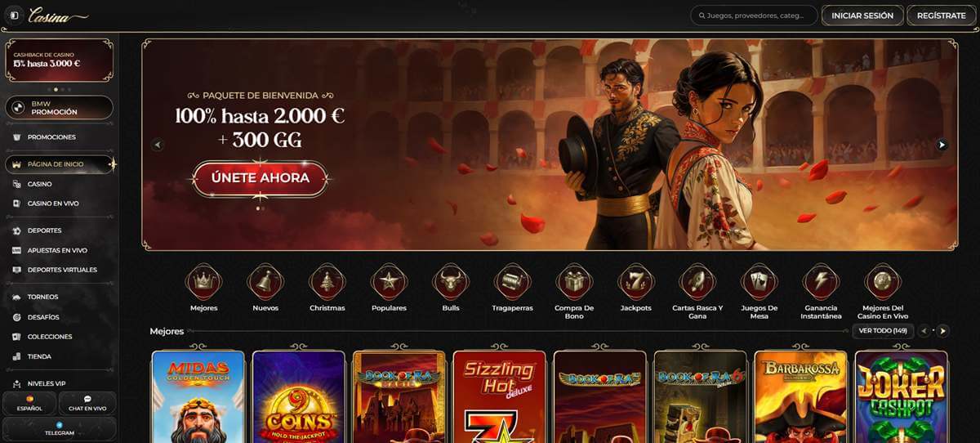Select the Juegos De Mesa cards icon
The width and height of the screenshot is (980, 443).
tap(759, 281)
